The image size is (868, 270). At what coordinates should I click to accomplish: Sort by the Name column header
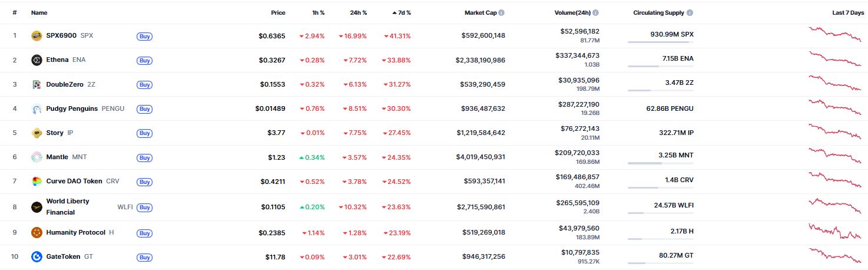click(39, 12)
